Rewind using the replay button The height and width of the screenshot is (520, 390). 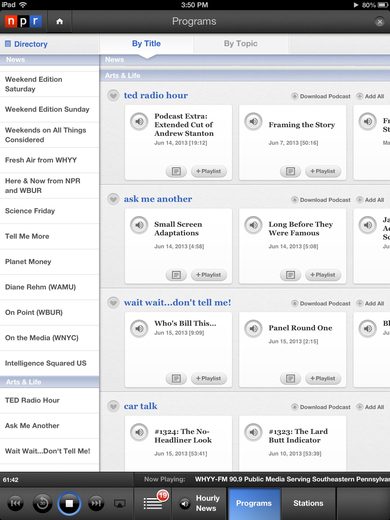[42, 503]
